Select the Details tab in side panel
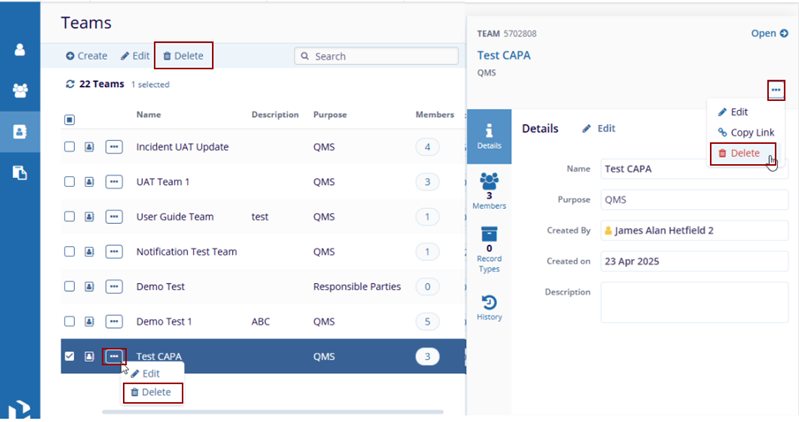This screenshot has height=422, width=799. 489,136
